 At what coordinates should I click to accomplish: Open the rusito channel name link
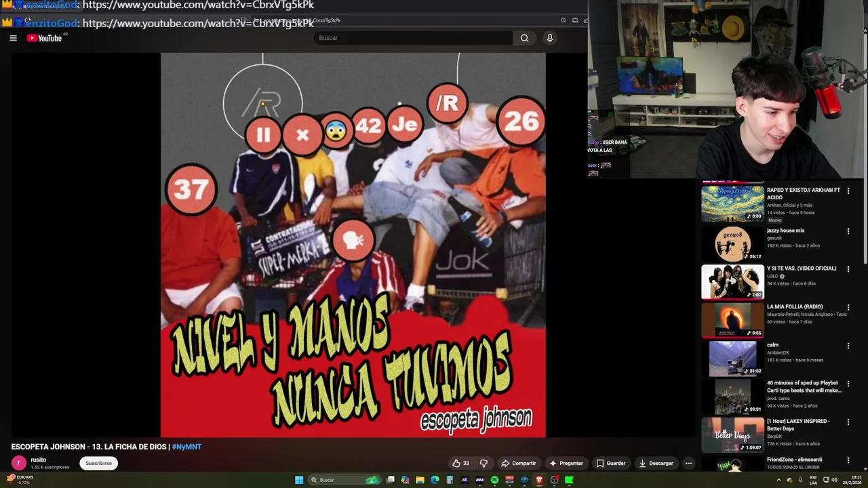(x=39, y=460)
